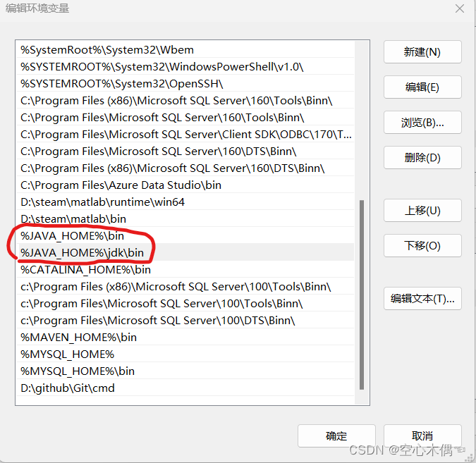Viewport: 476px width, 463px height.
Task: Select the %SystemRoot%\System32\Wbem entry
Action: (107, 49)
